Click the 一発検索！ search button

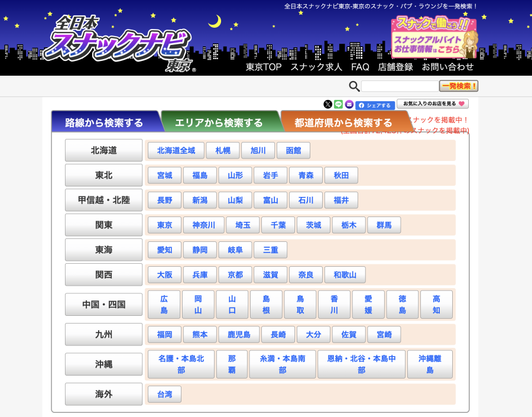click(x=459, y=86)
